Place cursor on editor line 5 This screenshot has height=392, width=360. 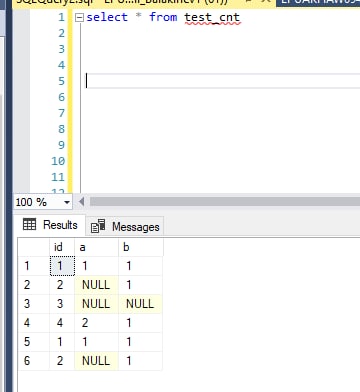point(223,81)
